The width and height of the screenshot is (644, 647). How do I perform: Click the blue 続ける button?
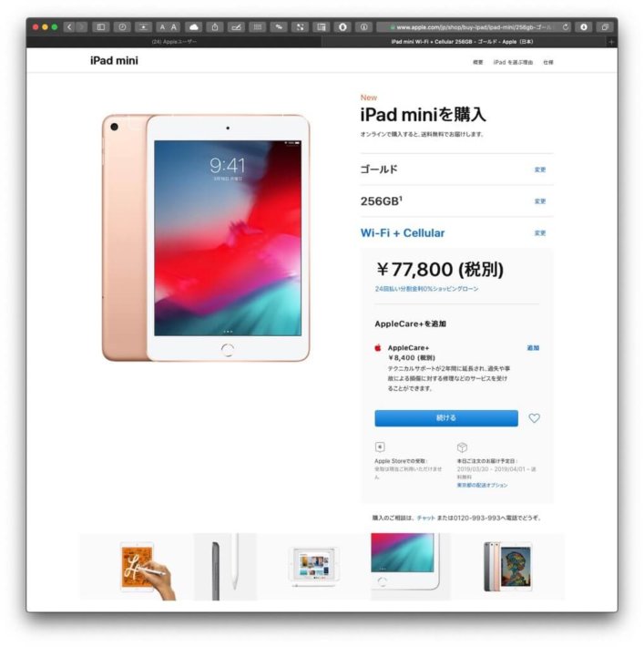(x=446, y=418)
